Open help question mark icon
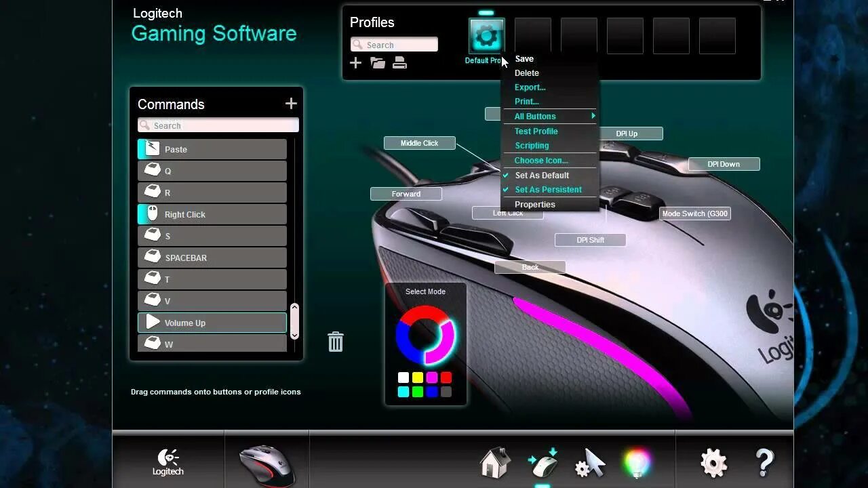Image resolution: width=868 pixels, height=488 pixels. pos(764,463)
